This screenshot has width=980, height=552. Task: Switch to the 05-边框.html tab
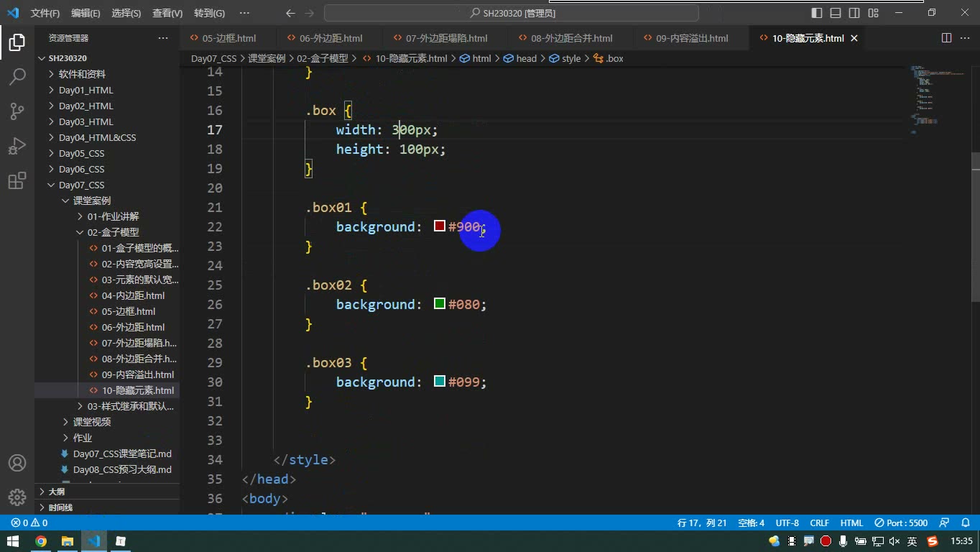228,38
